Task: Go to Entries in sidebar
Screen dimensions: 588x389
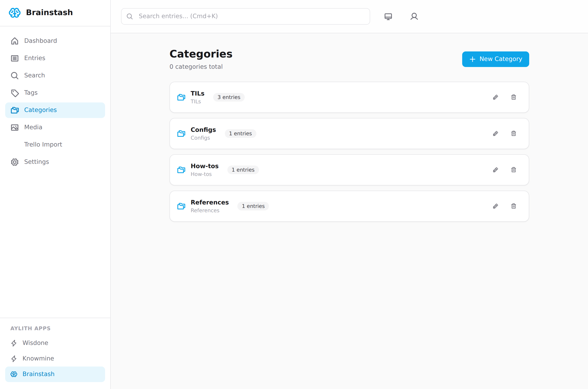Action: [x=55, y=58]
